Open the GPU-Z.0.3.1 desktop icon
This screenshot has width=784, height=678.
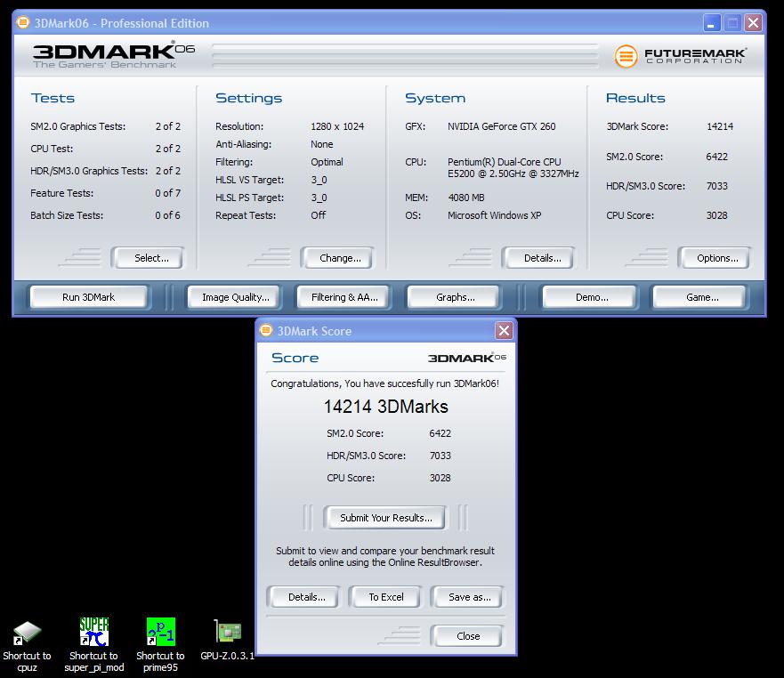228,632
